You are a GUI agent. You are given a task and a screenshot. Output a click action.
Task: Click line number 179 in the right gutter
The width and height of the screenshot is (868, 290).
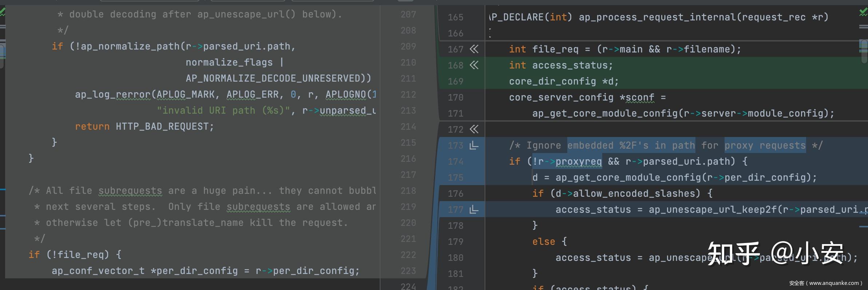(x=455, y=242)
